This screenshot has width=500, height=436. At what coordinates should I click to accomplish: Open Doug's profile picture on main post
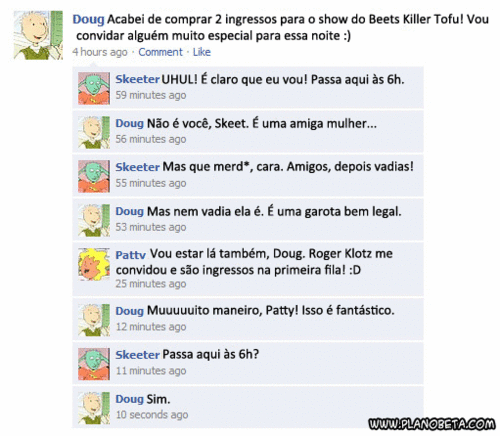point(38,35)
